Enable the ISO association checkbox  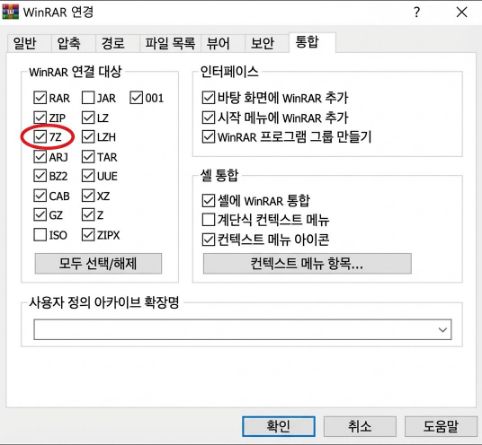pyautogui.click(x=40, y=235)
